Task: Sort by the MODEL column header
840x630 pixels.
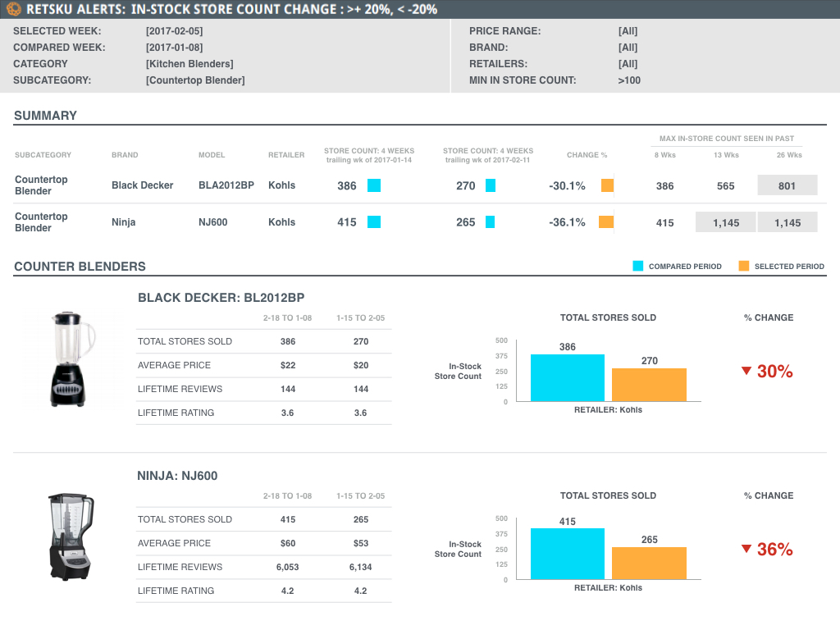Action: (212, 155)
